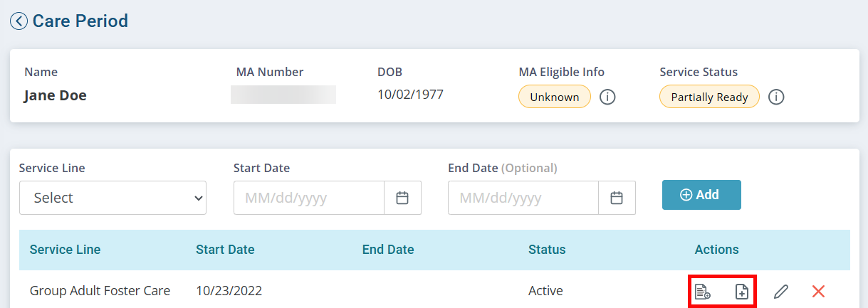Sort by Service Line column header
The image size is (868, 308).
point(65,250)
